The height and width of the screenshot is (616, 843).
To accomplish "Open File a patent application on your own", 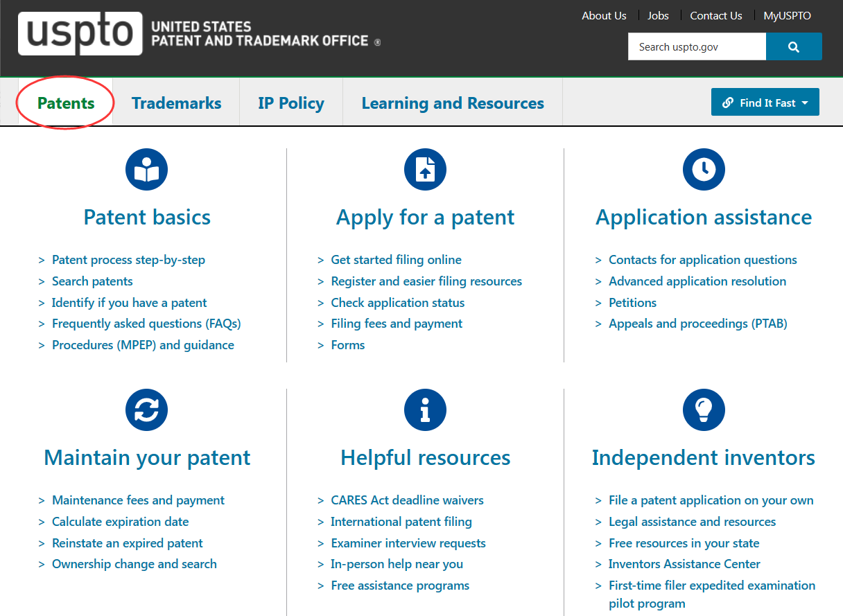I will point(711,500).
